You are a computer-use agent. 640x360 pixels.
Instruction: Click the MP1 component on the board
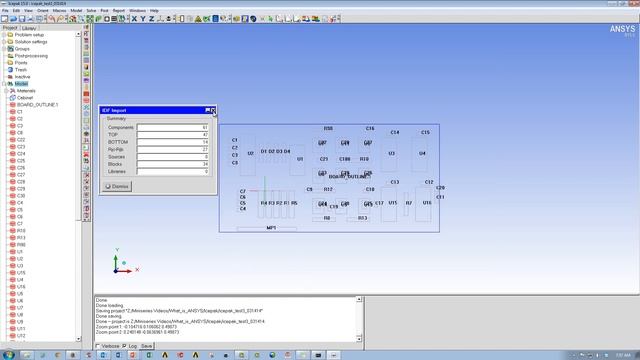[271, 228]
